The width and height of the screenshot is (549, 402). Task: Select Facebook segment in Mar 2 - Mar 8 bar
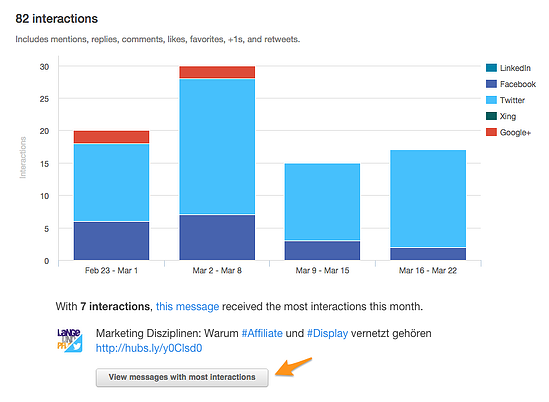pos(217,237)
